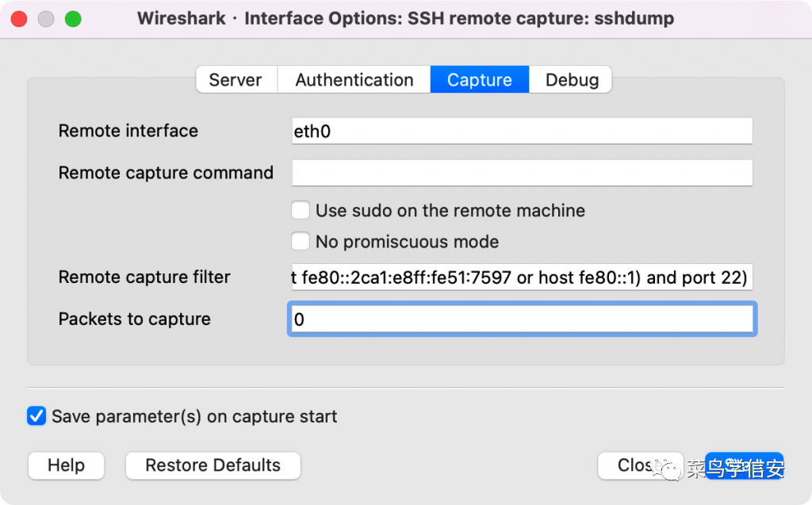Open Help for interface options
Screen dimensions: 812x505
click(x=67, y=465)
